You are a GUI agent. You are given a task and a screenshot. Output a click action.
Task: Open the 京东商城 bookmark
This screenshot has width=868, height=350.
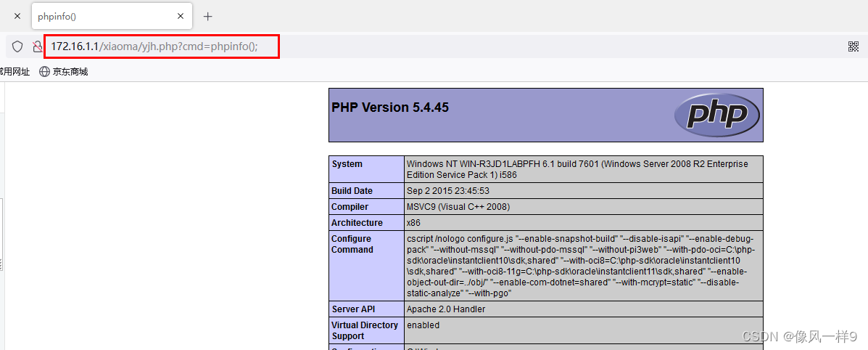click(x=64, y=72)
